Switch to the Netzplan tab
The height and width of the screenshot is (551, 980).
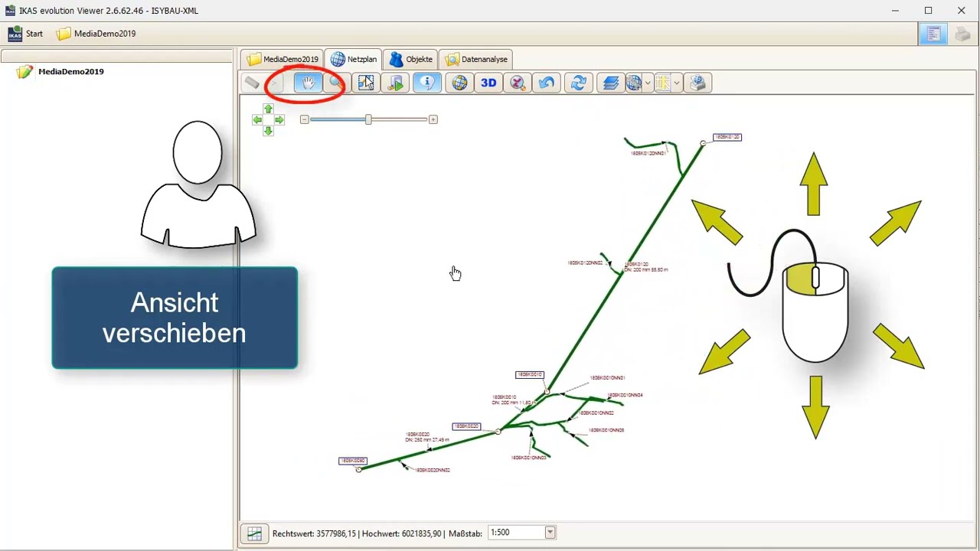click(x=354, y=59)
